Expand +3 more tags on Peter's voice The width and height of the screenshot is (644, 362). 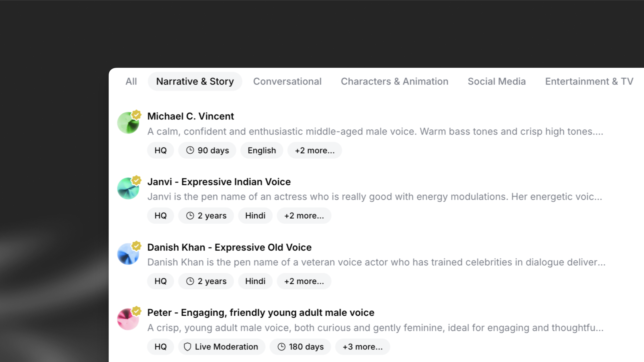point(363,347)
